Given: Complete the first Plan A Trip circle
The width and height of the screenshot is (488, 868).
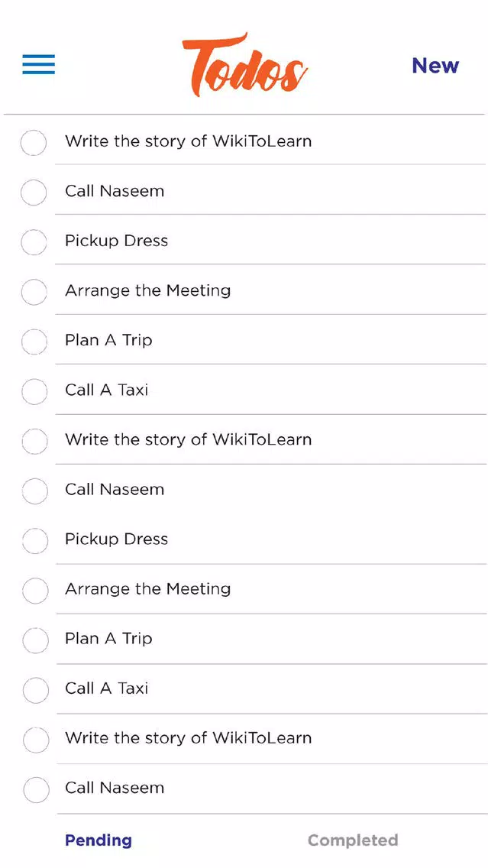Looking at the screenshot, I should point(34,342).
